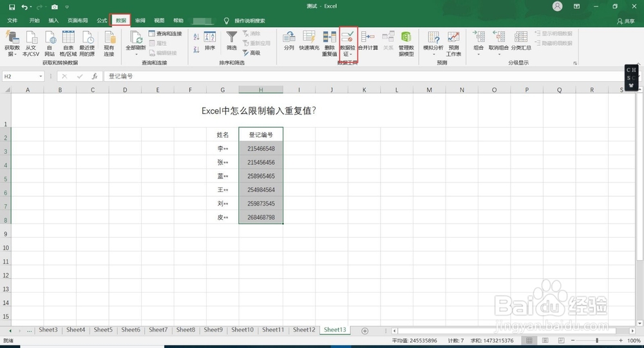The height and width of the screenshot is (348, 644).
Task: Sort ascending A to Z
Action: click(x=196, y=37)
